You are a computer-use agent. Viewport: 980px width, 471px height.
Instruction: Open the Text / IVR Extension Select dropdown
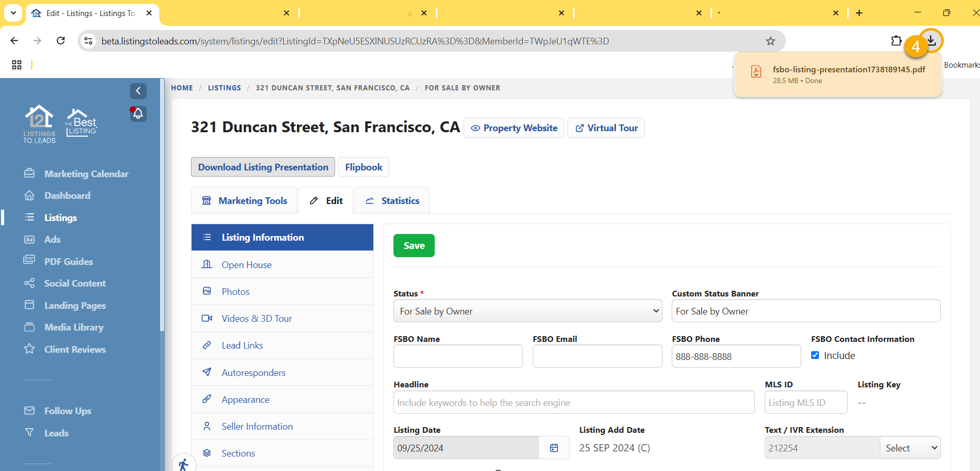point(910,448)
